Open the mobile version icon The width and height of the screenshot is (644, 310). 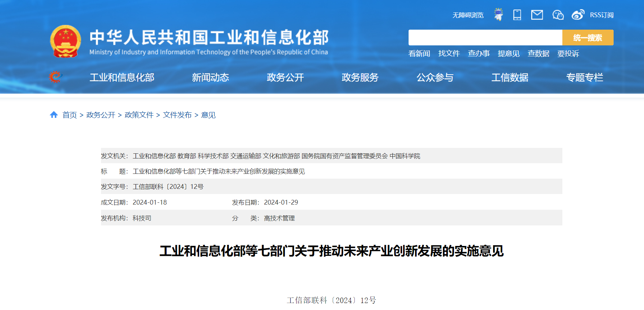pos(517,15)
